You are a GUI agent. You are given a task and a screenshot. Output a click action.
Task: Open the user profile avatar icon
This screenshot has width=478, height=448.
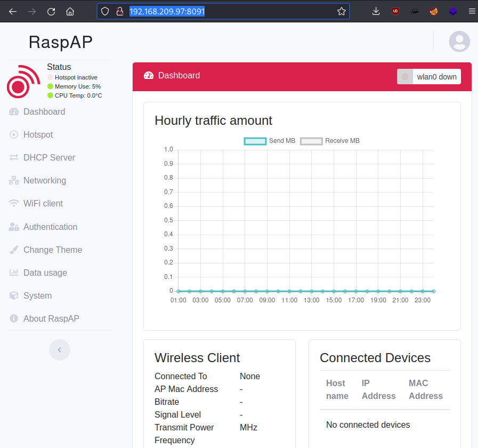pos(459,42)
